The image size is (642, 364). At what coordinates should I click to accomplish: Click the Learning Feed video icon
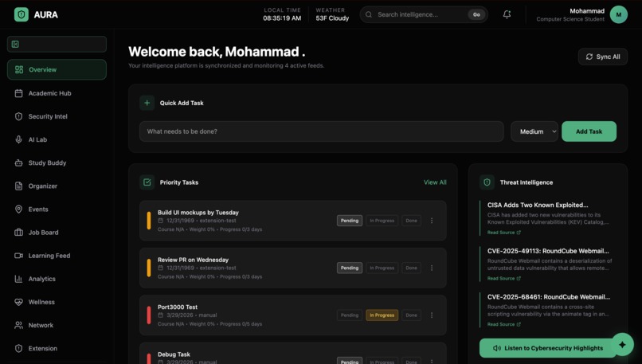(x=18, y=256)
